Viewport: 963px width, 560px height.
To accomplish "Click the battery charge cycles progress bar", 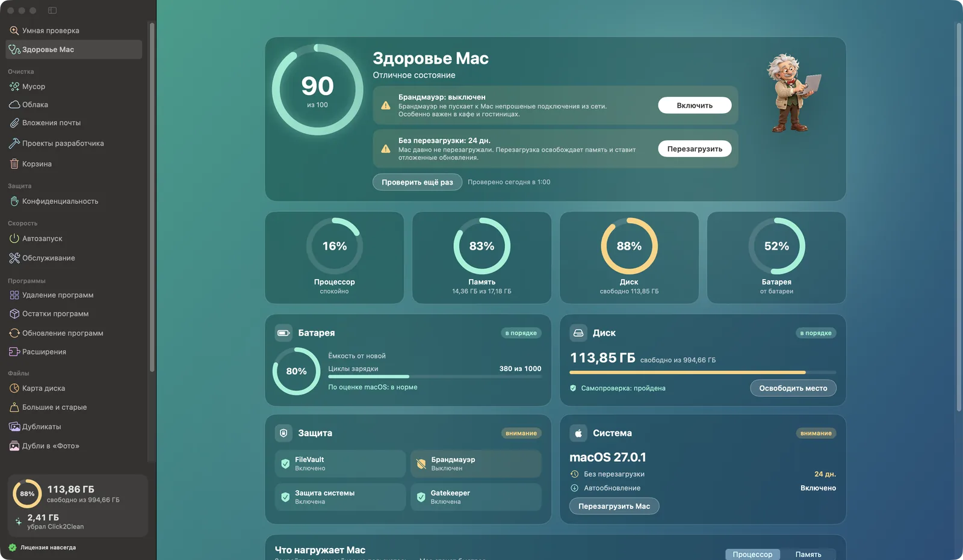I will 435,377.
